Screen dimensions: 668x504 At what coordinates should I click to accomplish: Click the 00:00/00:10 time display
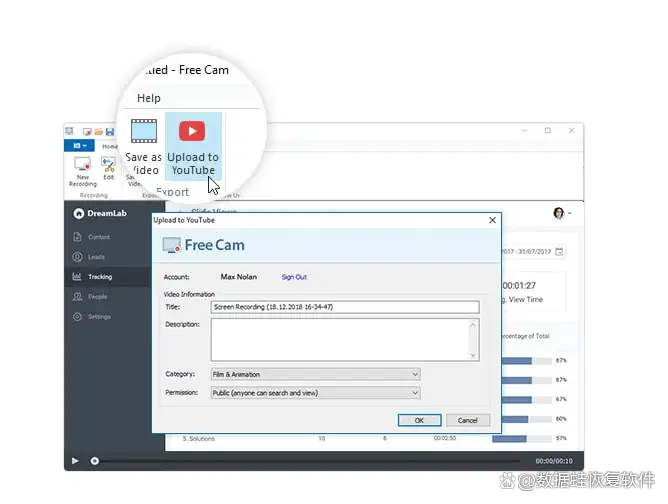tap(554, 461)
